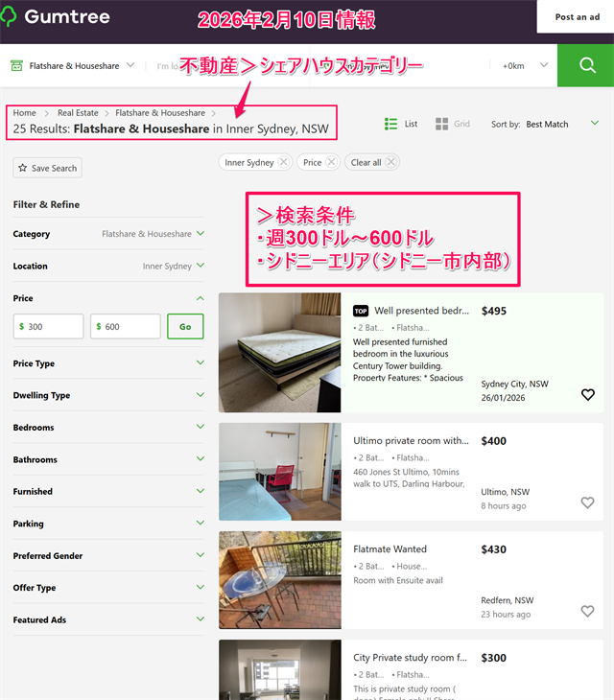Viewport: 614px width, 700px height.
Task: Click the $495 price text
Action: pos(494,311)
